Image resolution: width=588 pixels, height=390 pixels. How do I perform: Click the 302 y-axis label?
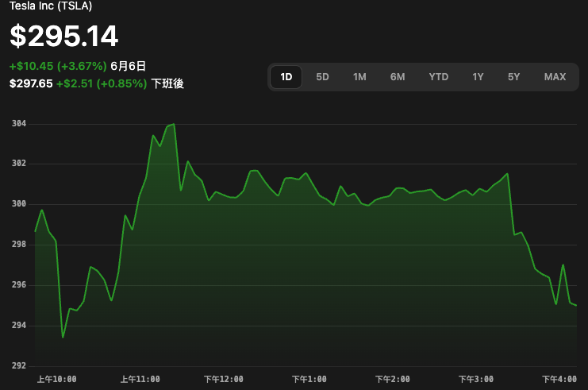19,164
